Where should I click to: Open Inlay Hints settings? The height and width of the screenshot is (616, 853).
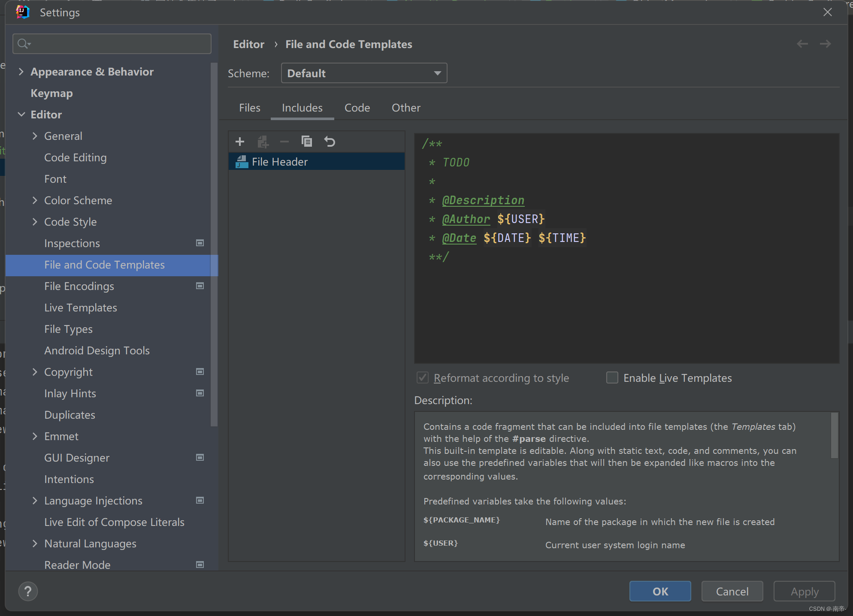(70, 393)
